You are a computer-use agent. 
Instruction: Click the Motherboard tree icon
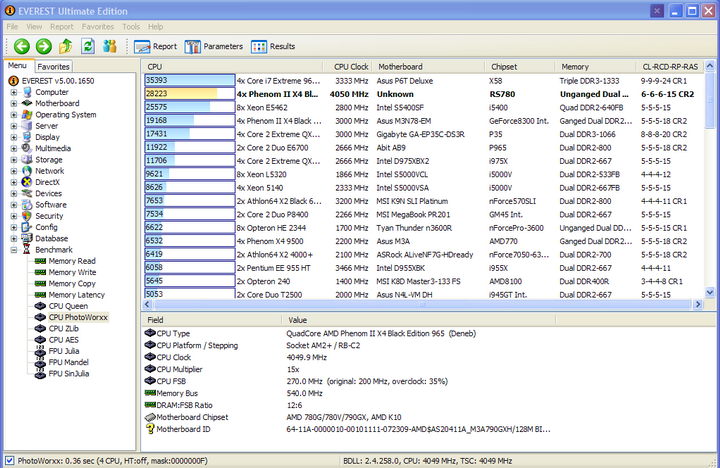[x=27, y=103]
